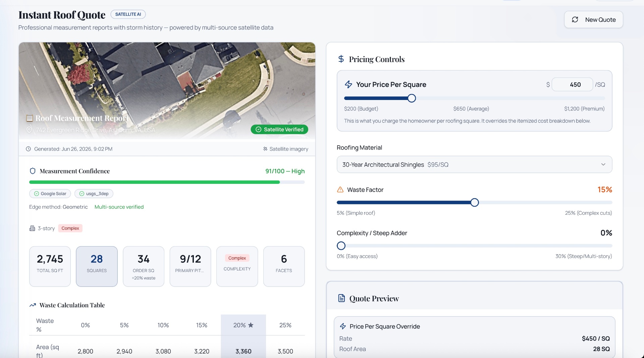Viewport: 644px width, 358px height.
Task: Click the highlighted 3,360 area cell
Action: tap(244, 351)
